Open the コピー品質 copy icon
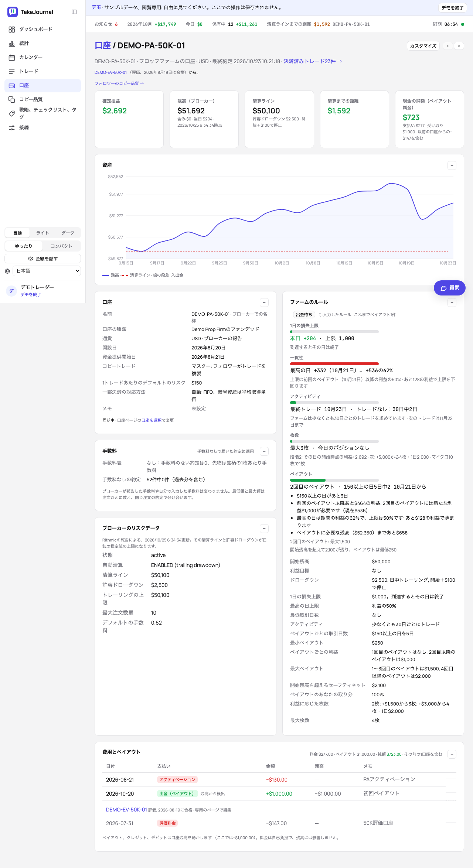Viewport: 473px width, 868px height. tap(12, 99)
